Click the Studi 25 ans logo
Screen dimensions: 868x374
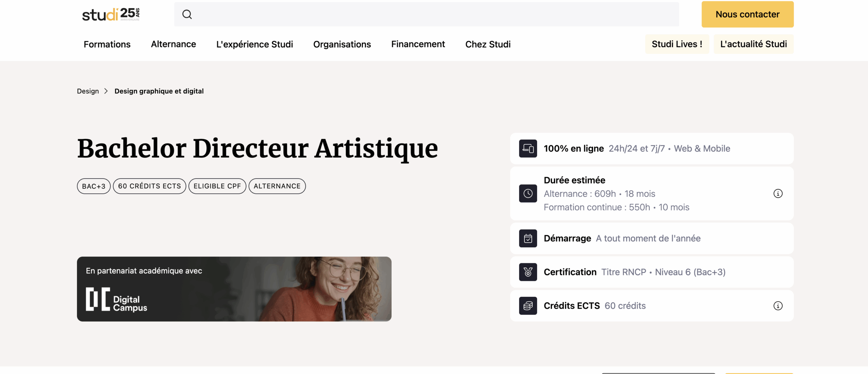[111, 14]
